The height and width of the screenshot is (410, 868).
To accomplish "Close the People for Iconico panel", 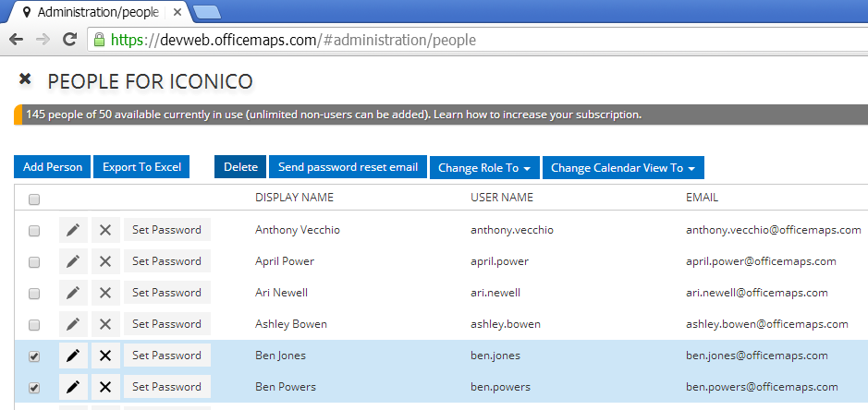I will tap(24, 79).
